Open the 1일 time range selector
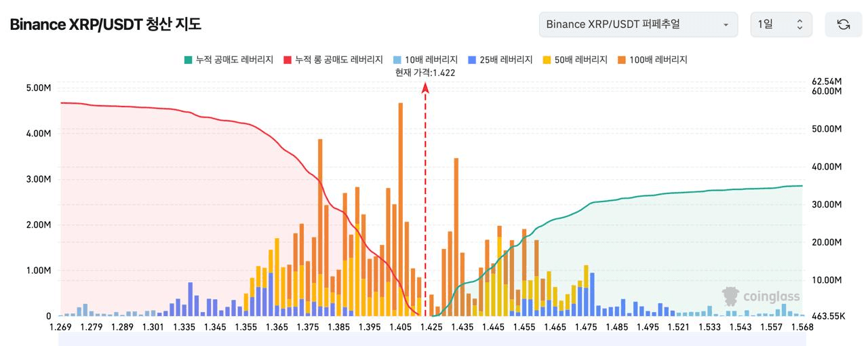The width and height of the screenshot is (868, 346). pos(781,24)
